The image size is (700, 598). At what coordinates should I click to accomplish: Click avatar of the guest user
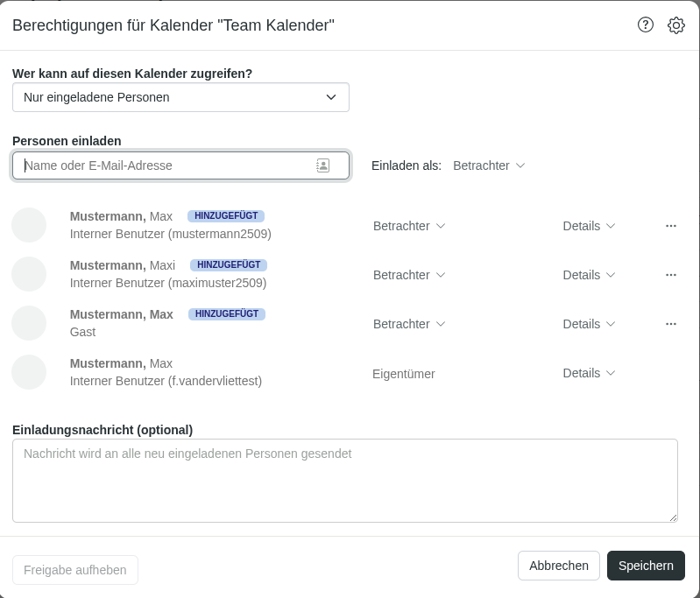[x=29, y=324]
